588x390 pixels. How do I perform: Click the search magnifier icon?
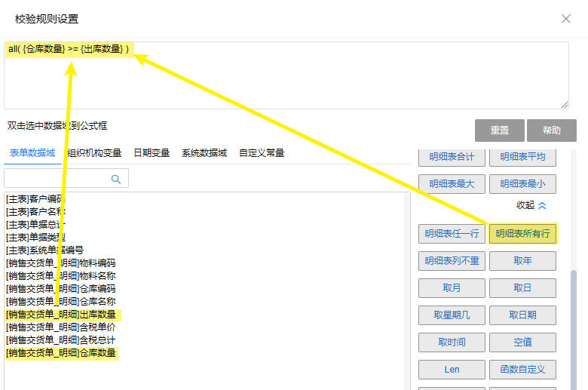(116, 179)
